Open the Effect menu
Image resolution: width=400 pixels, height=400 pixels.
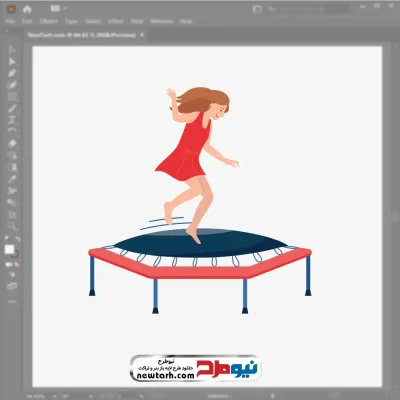click(x=116, y=21)
